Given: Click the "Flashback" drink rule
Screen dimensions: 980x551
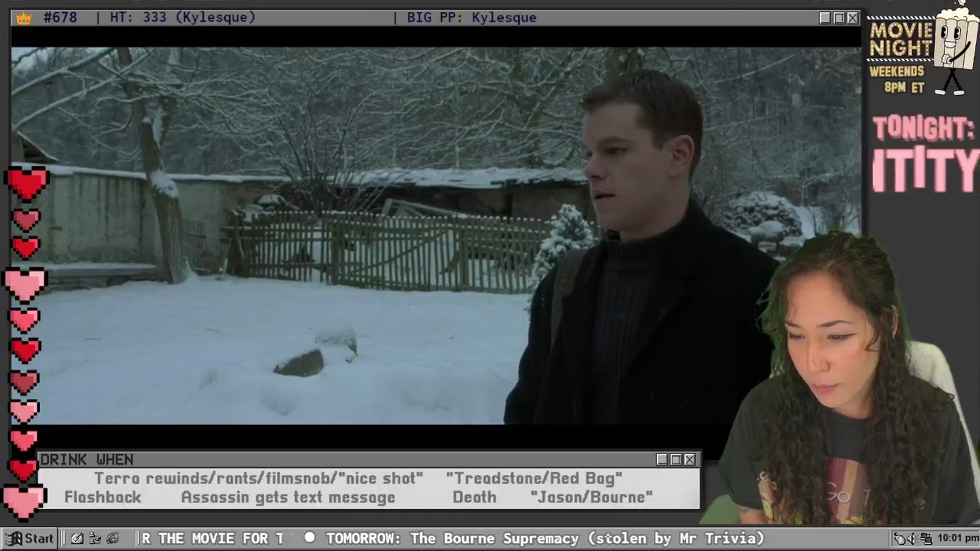Looking at the screenshot, I should [x=103, y=497].
